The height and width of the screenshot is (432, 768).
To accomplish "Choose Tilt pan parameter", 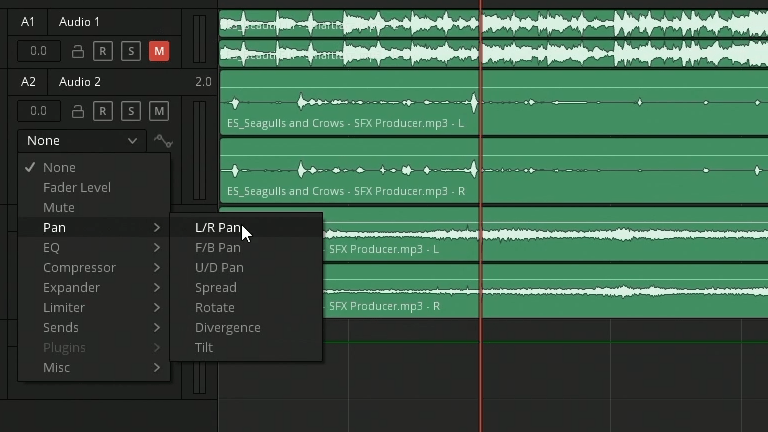I will [x=246, y=348].
